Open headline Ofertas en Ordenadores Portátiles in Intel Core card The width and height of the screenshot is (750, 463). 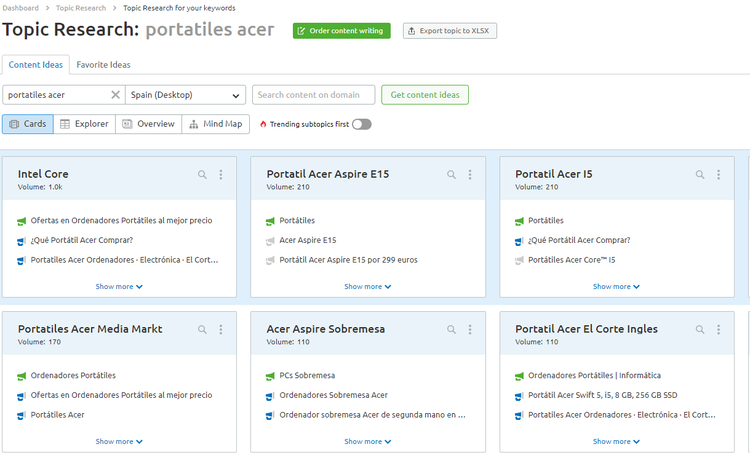point(121,220)
